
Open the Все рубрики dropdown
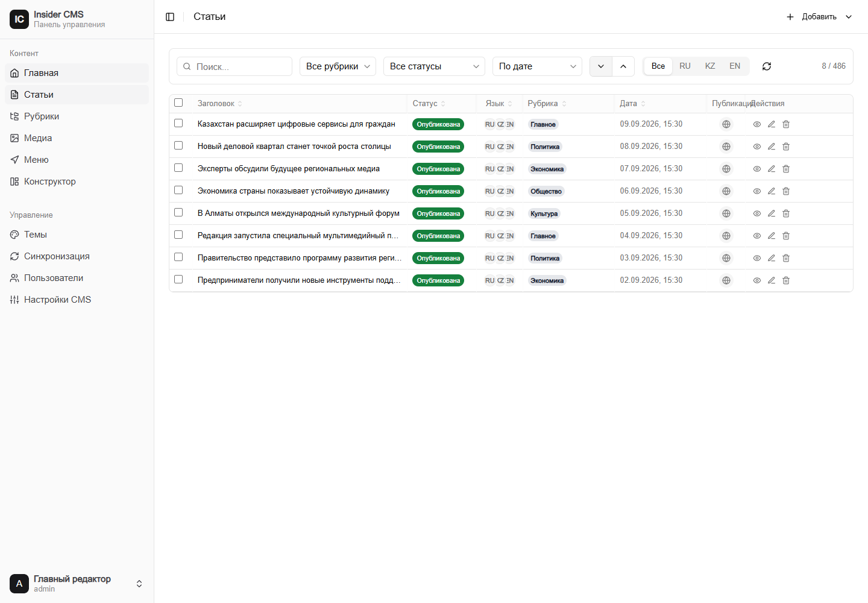[338, 66]
